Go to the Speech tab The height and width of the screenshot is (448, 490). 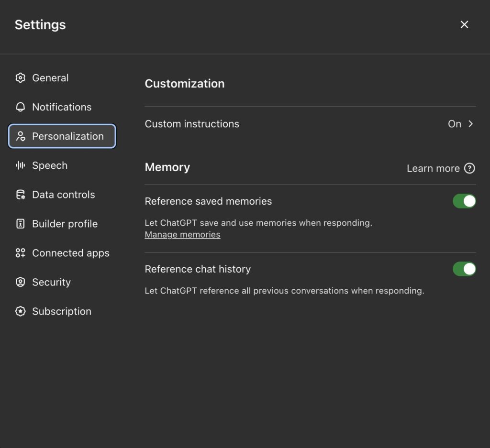(x=62, y=165)
